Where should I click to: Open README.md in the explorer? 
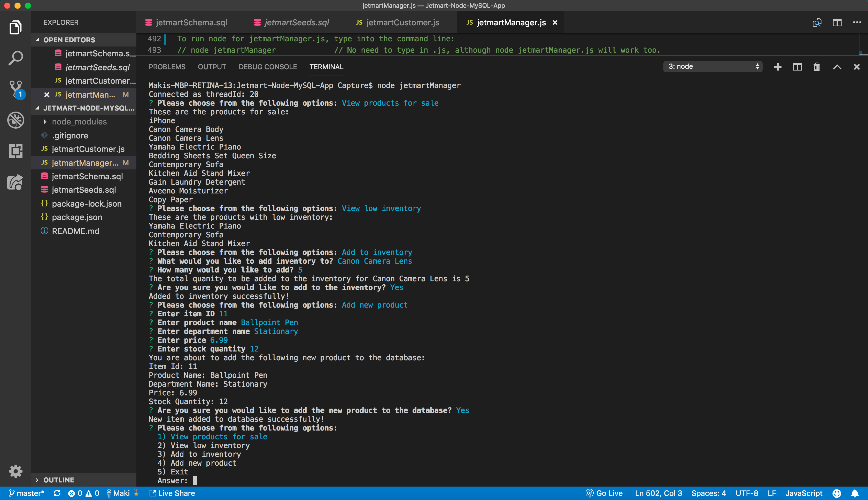coord(76,231)
